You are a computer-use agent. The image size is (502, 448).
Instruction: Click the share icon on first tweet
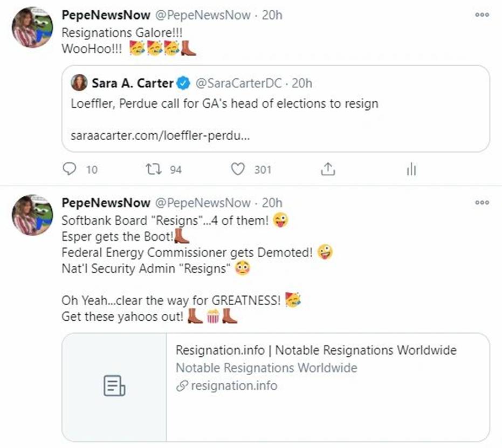tap(328, 169)
